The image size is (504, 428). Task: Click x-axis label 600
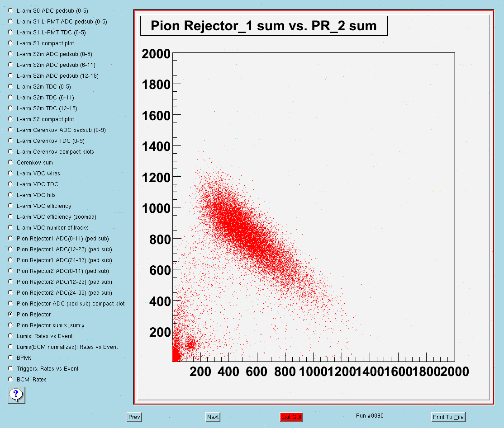click(x=257, y=372)
